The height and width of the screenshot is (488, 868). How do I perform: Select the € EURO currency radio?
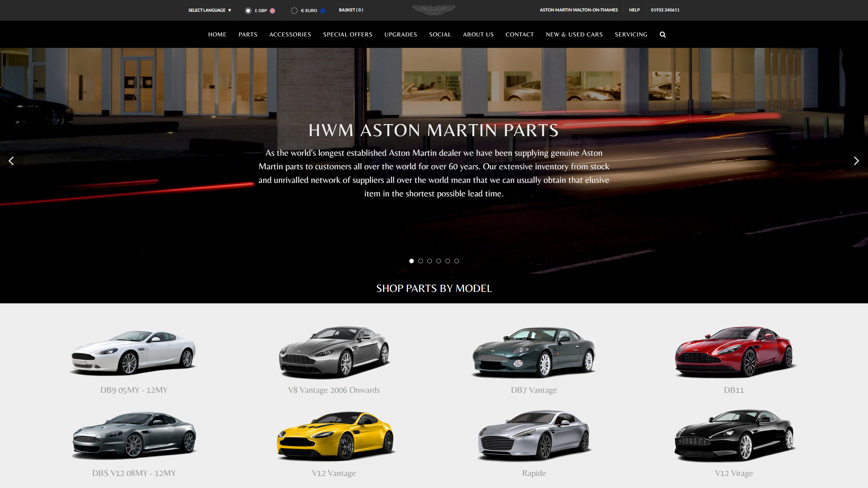[294, 11]
